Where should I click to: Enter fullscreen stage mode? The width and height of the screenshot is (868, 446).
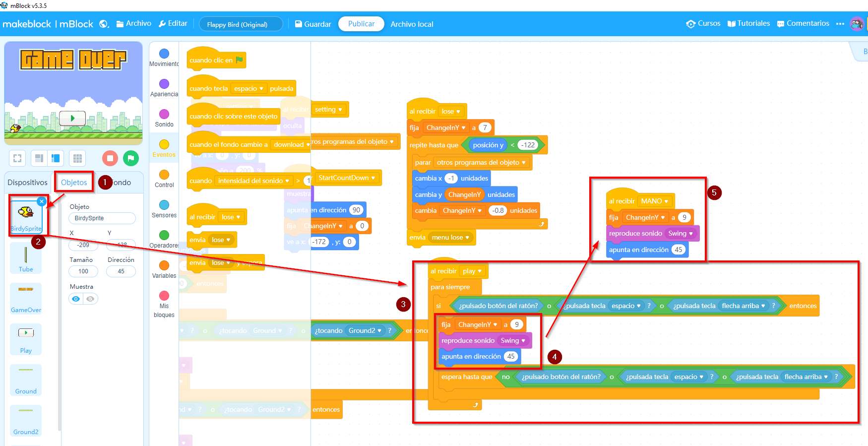point(17,158)
